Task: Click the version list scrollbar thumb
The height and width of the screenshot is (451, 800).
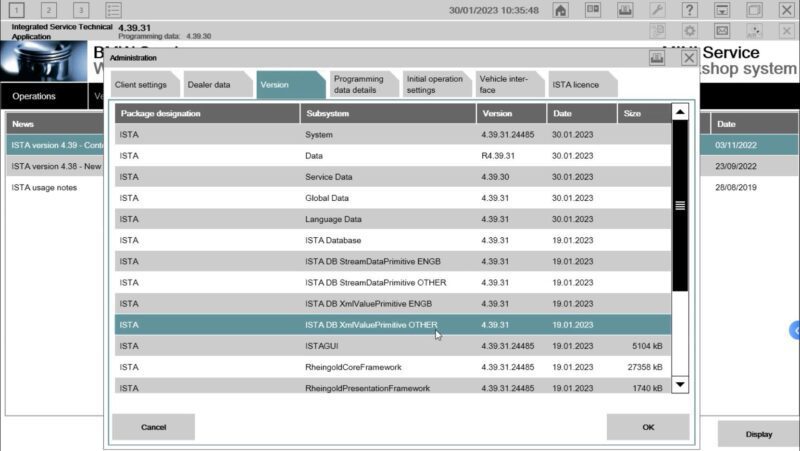Action: coord(680,206)
